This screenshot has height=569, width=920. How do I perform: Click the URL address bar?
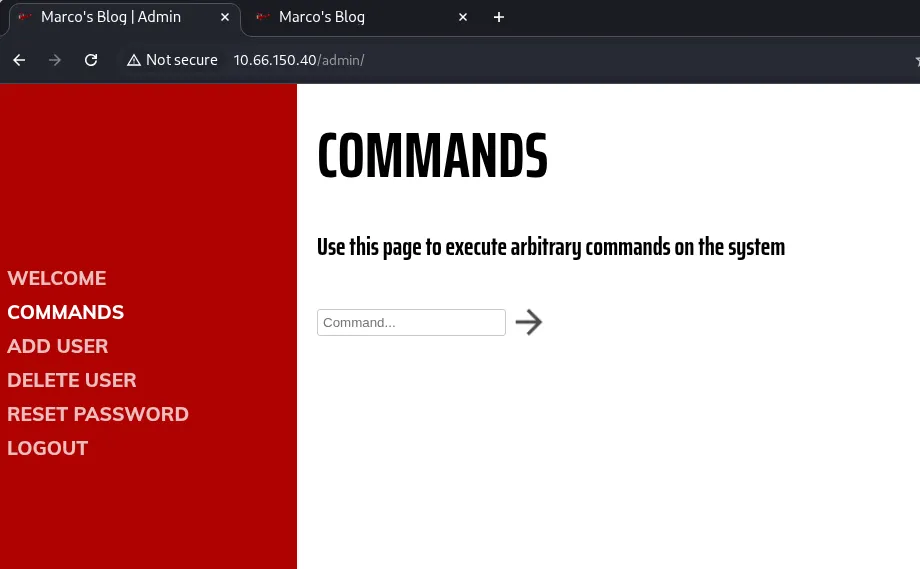pos(500,60)
